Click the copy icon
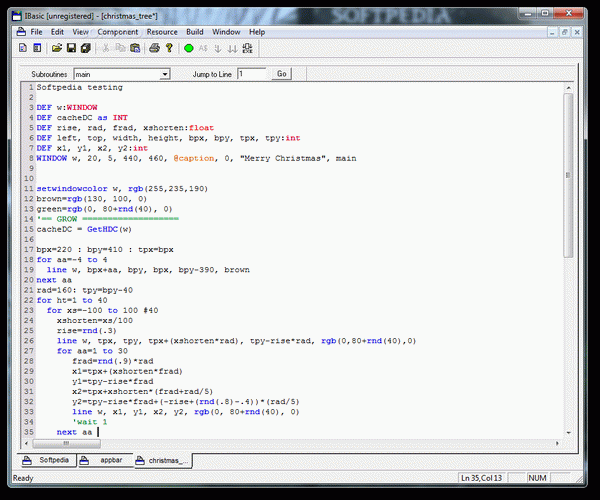This screenshot has width=600, height=500. (121, 48)
